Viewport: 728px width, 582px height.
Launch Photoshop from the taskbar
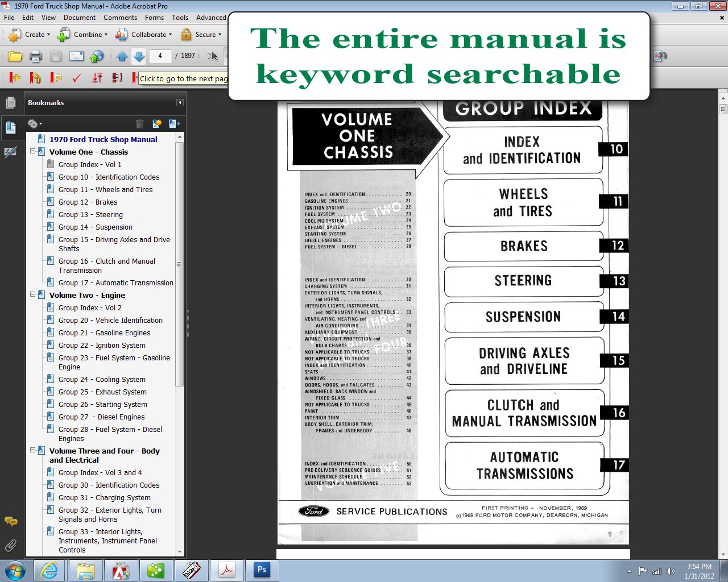[261, 569]
